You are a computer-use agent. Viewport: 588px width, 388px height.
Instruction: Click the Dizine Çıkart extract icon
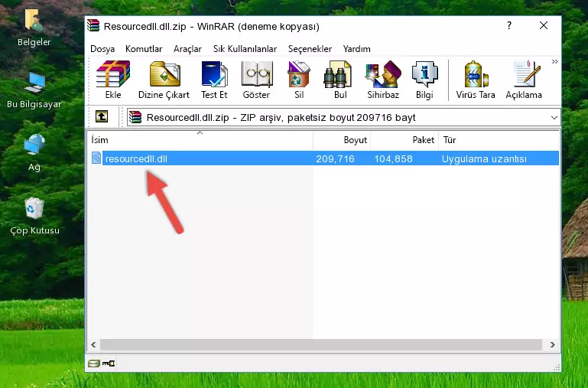coord(164,80)
